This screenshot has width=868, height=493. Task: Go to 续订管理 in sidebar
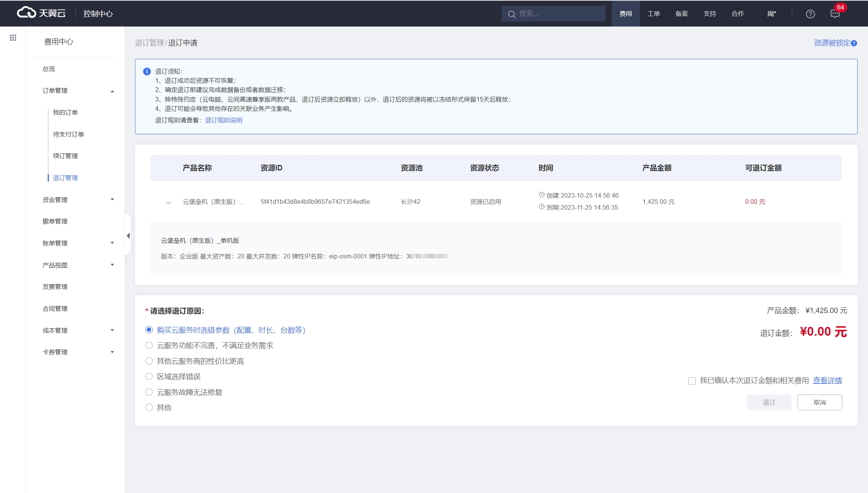click(x=65, y=156)
